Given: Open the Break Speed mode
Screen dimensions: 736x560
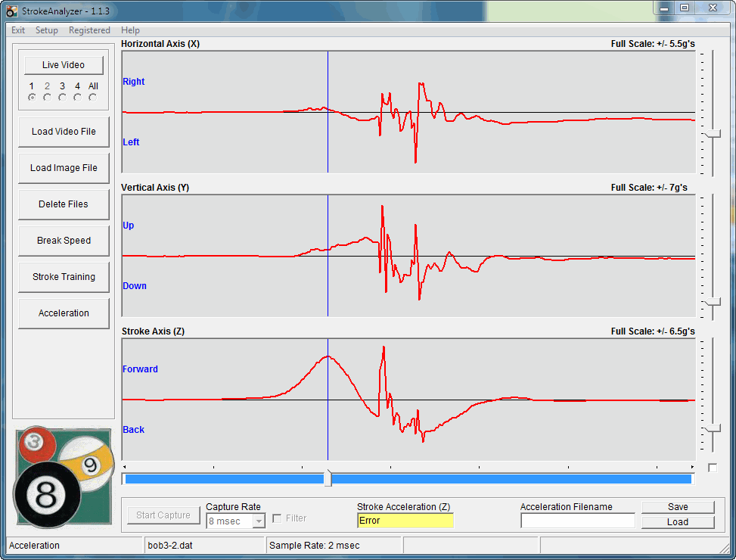Looking at the screenshot, I should pos(64,241).
